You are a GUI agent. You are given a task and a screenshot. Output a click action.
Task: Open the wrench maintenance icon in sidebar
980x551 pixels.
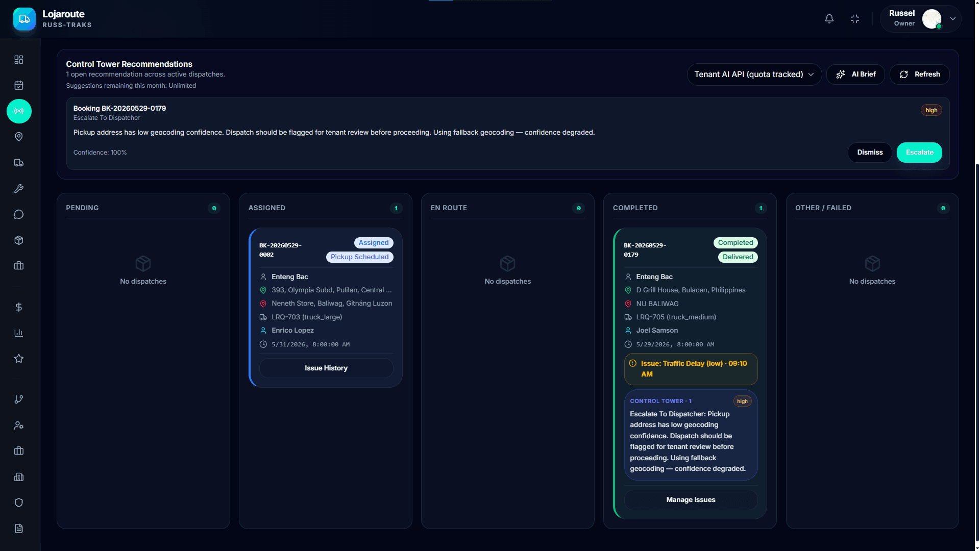(x=19, y=189)
